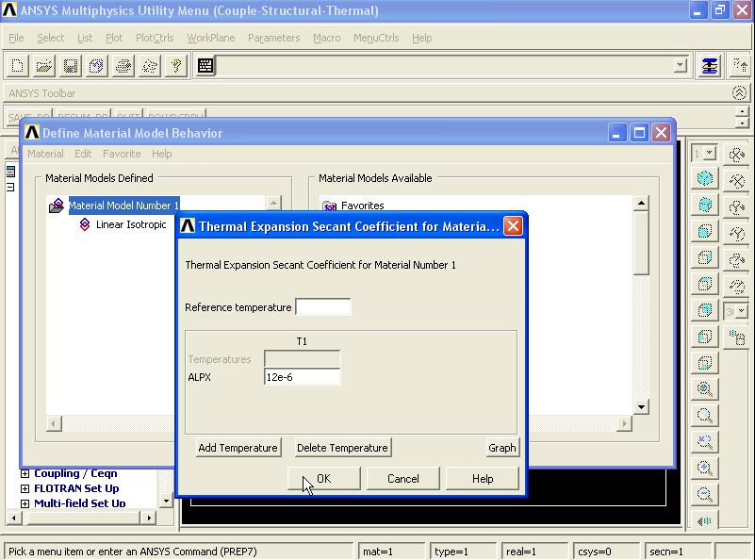Click the ANSYS command input box
Viewport: 755px width, 560px height.
[444, 65]
